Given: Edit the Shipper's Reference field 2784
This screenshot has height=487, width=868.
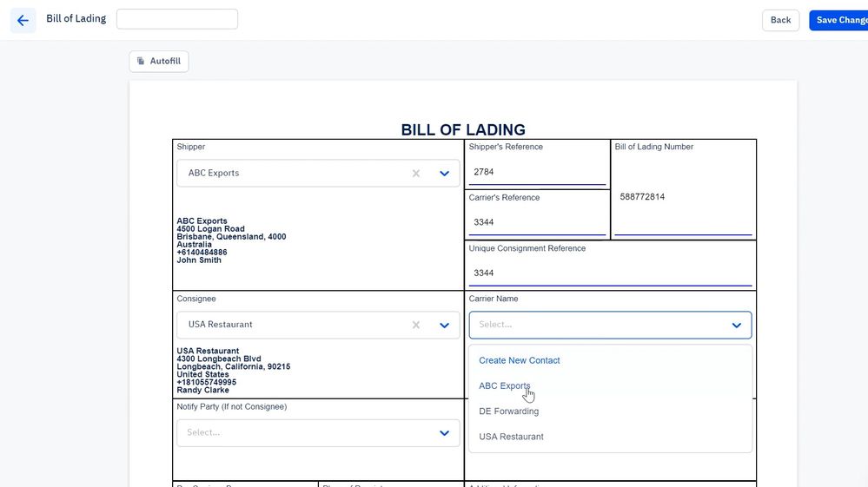Looking at the screenshot, I should point(537,172).
